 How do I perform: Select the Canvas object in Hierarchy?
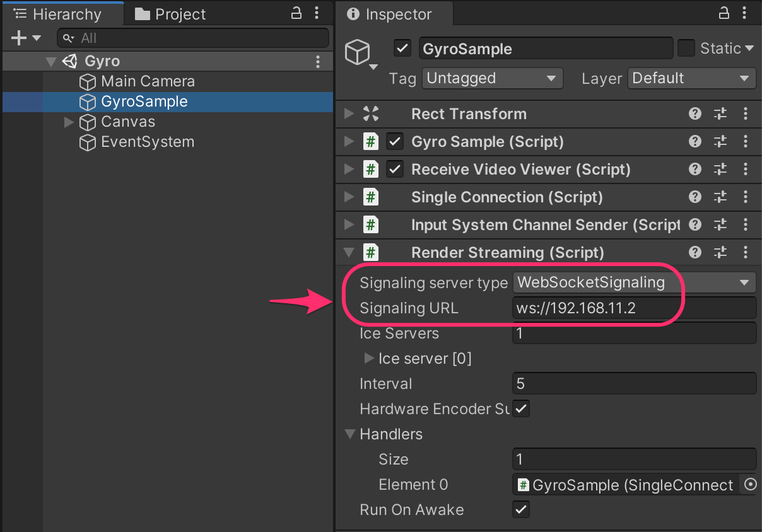click(128, 122)
